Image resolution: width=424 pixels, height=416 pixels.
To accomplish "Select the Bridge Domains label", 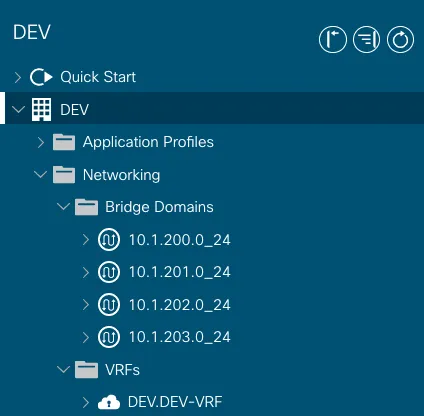I will tap(159, 207).
